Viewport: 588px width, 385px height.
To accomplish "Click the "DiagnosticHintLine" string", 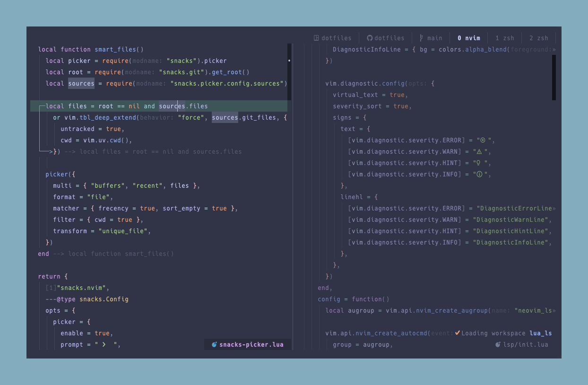I will 510,231.
